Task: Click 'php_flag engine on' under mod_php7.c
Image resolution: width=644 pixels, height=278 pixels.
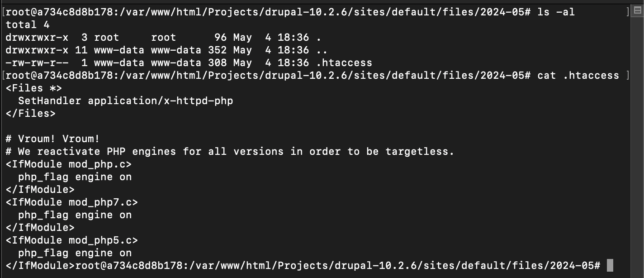Action: [x=75, y=215]
